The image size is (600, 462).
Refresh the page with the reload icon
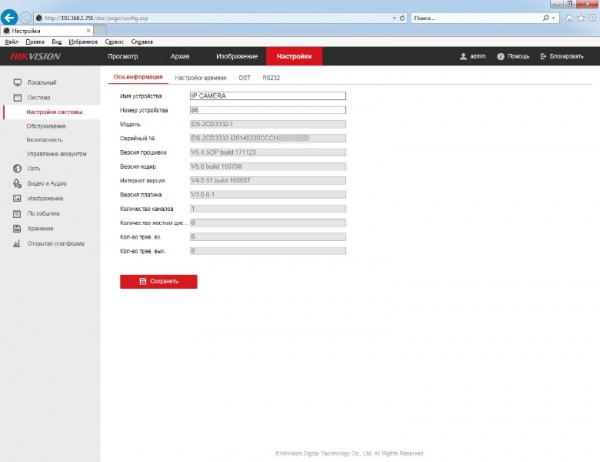tap(402, 18)
